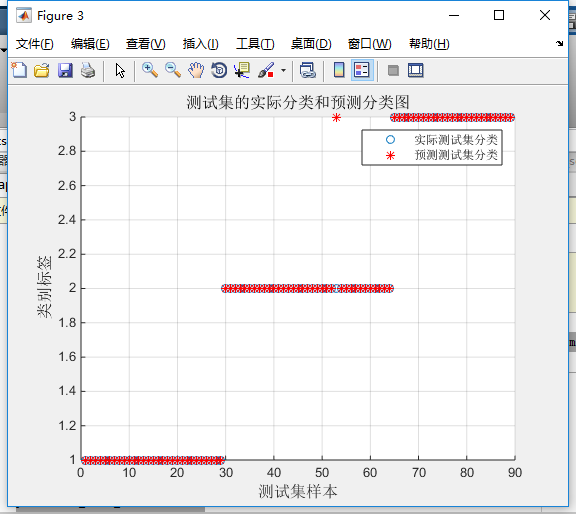This screenshot has height=514, width=576.
Task: Insert a colorbar via toolbar icon
Action: pos(339,70)
